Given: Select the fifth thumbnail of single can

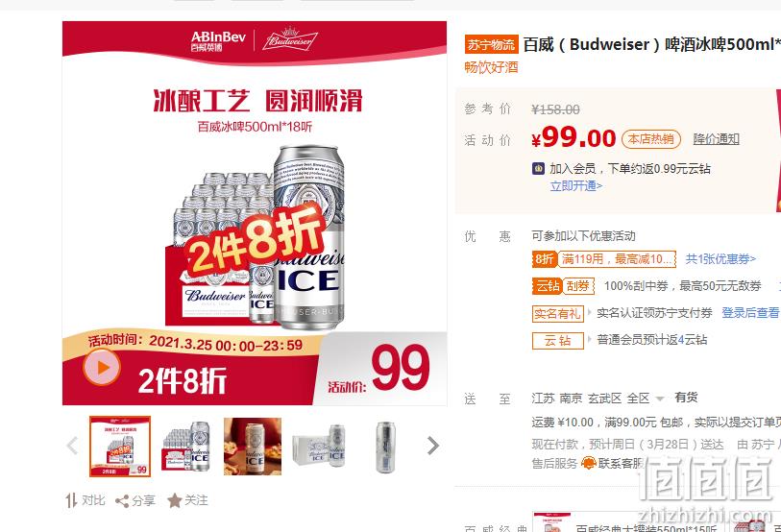Looking at the screenshot, I should [x=385, y=447].
